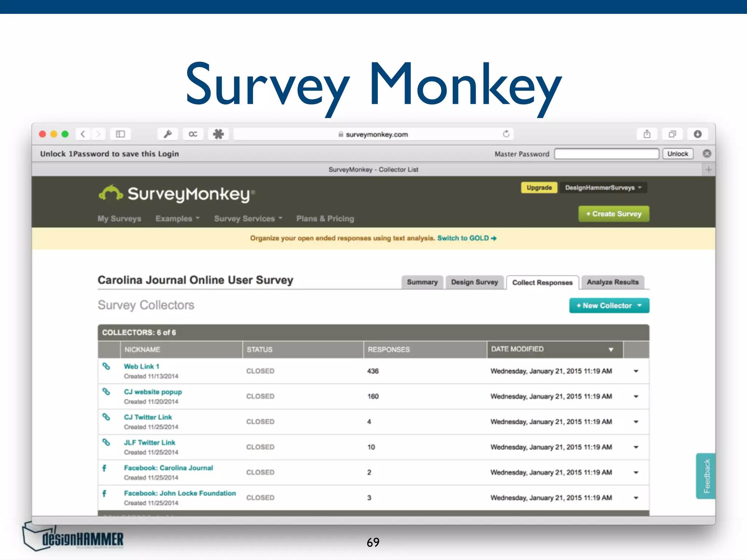Go back with the browser back arrow
The image size is (747, 560).
tap(83, 134)
